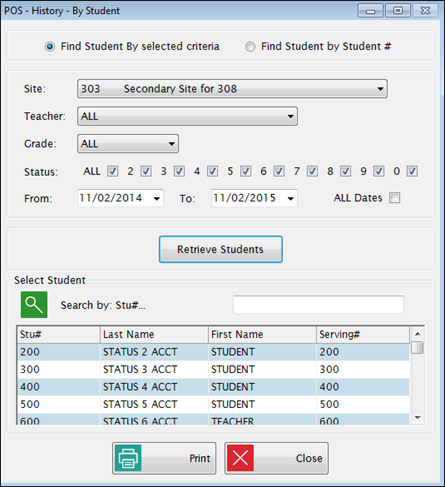Click the Retrieve Students button

221,249
